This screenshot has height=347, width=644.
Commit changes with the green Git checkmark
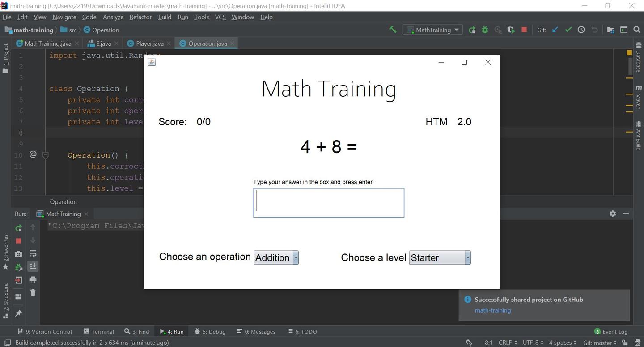[568, 30]
